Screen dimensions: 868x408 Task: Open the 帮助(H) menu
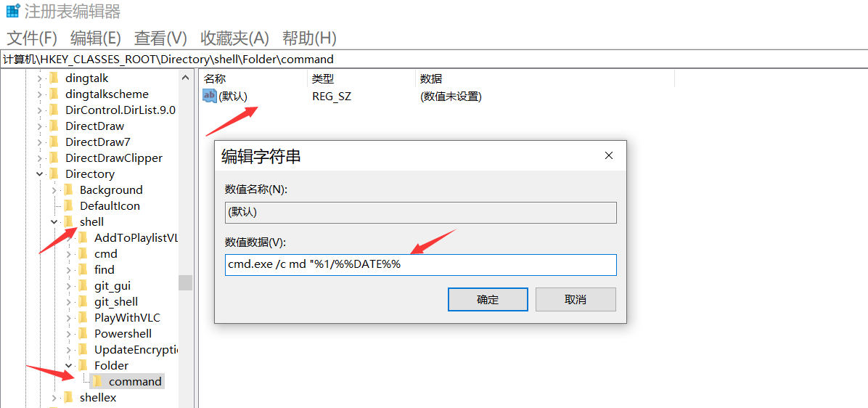pos(309,38)
